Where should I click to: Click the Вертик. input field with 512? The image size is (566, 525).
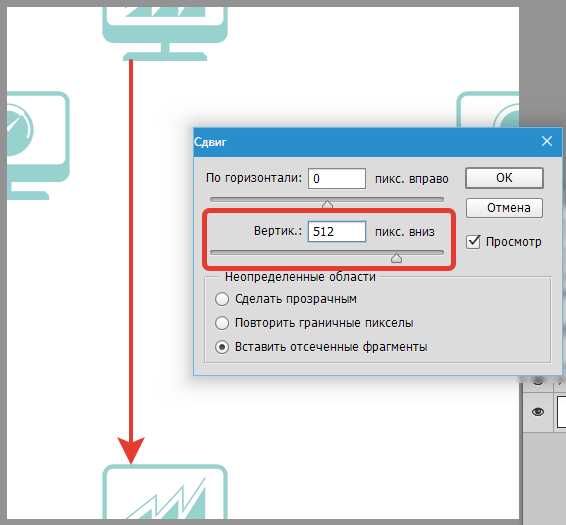click(337, 231)
